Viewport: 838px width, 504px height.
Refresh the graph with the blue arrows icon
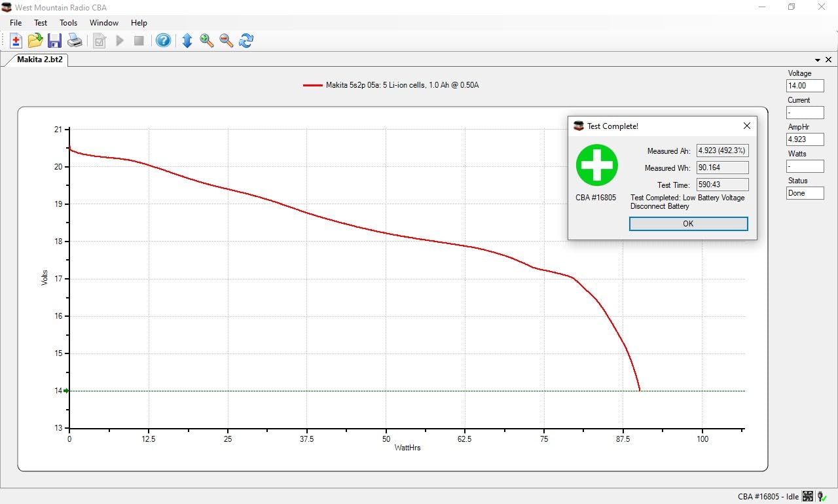[x=246, y=41]
